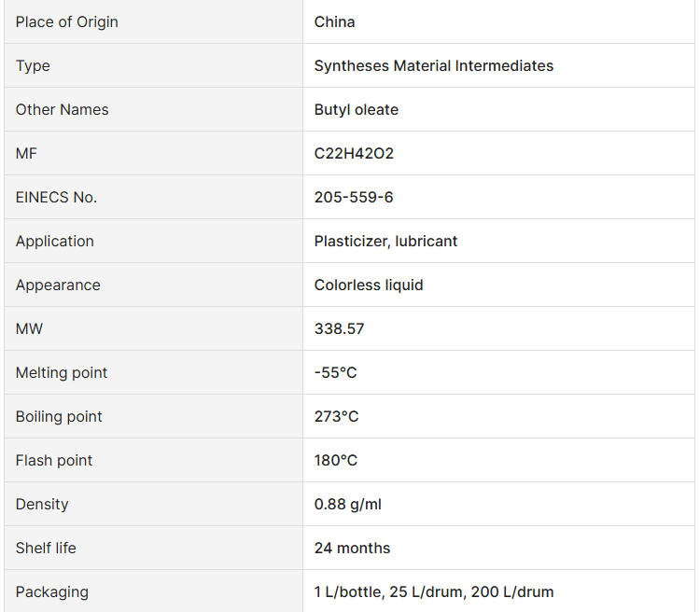This screenshot has width=700, height=612.
Task: Click the "273°C" boiling point value
Action: pos(336,416)
